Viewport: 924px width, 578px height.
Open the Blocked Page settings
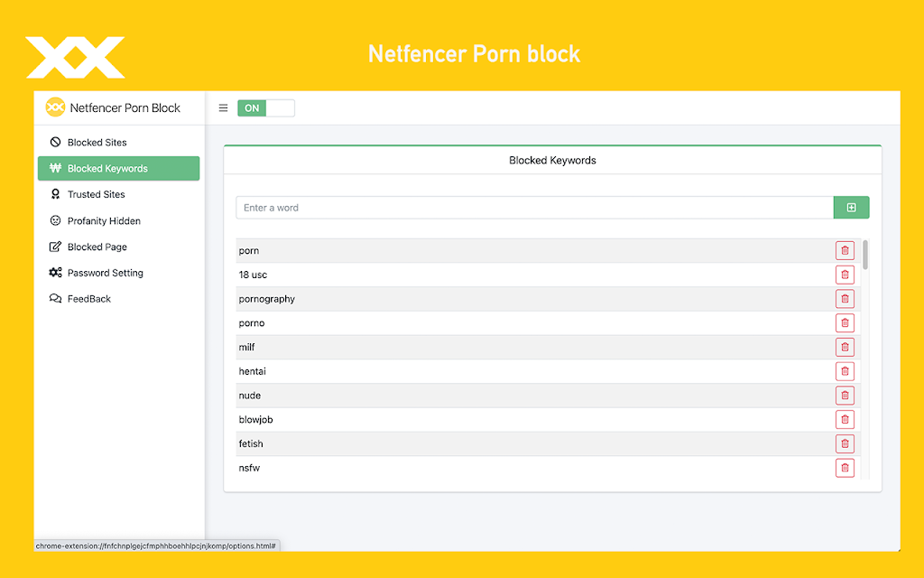click(118, 247)
